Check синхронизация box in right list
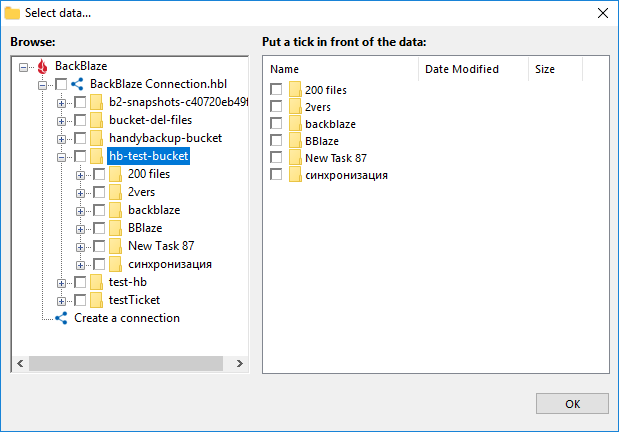619x432 pixels. (276, 174)
